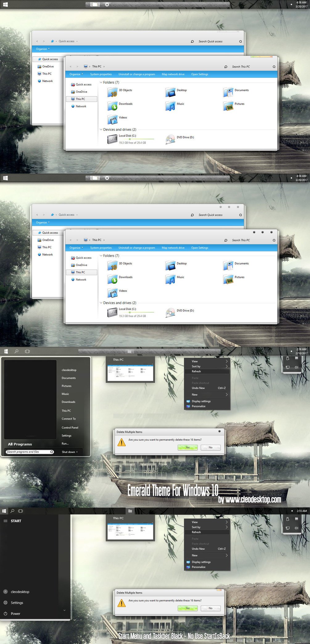This screenshot has height=644, width=310.
Task: Click Undo New in the 2:55 AM context menu
Action: (207, 549)
